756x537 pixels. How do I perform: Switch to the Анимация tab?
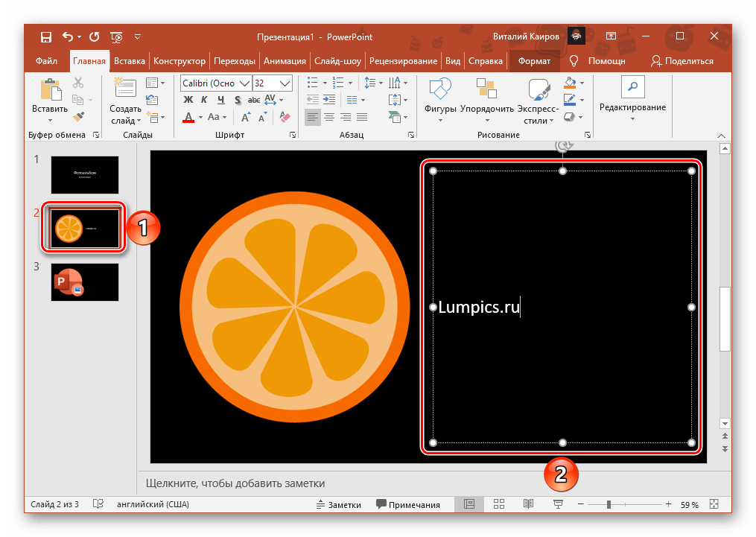click(x=284, y=61)
